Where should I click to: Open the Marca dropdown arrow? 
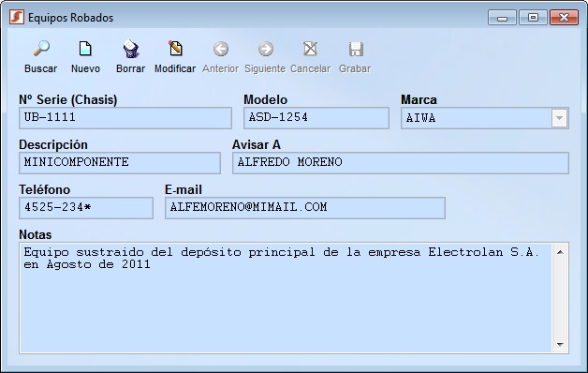point(559,118)
